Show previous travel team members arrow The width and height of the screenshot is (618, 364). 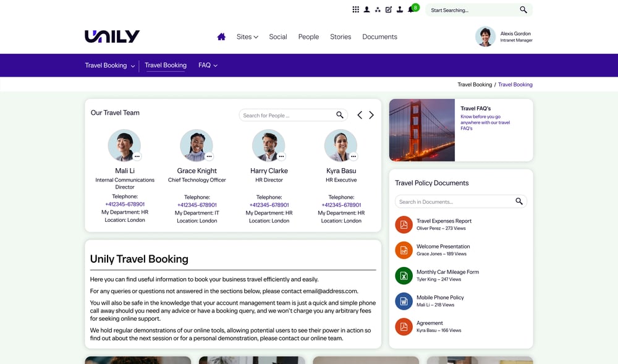pyautogui.click(x=360, y=115)
